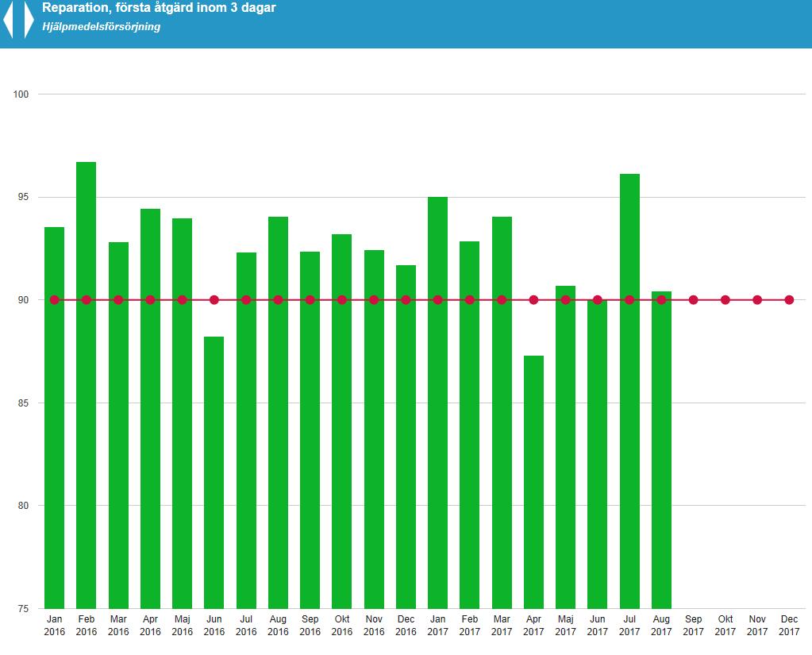Viewport: 812px width, 655px height.
Task: Select the Nov 2016 green bar
Action: click(374, 430)
